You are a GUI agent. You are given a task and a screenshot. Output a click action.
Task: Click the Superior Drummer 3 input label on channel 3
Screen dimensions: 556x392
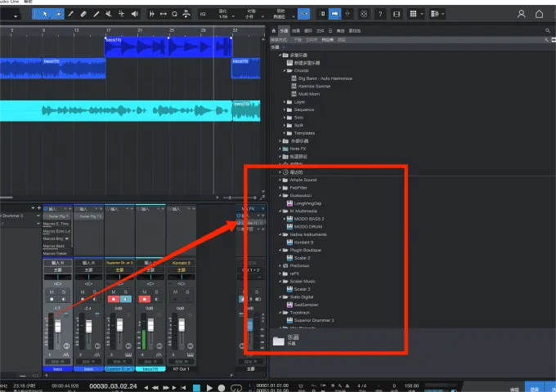(119, 263)
